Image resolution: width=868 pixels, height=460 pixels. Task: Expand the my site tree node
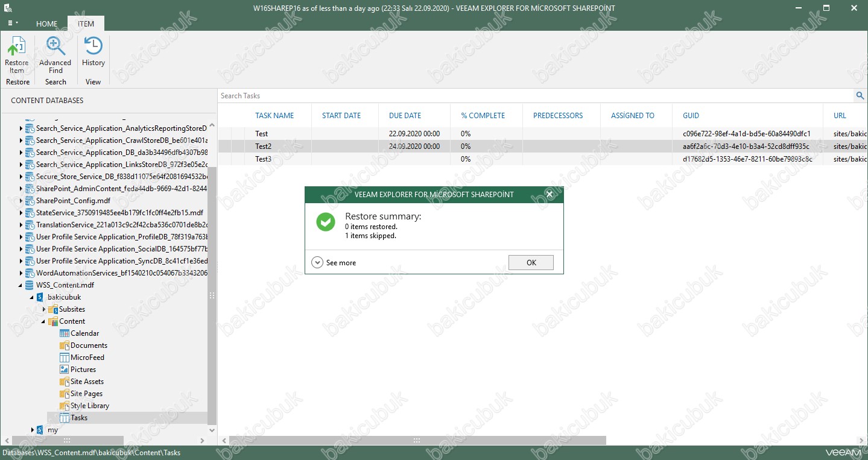[32, 430]
